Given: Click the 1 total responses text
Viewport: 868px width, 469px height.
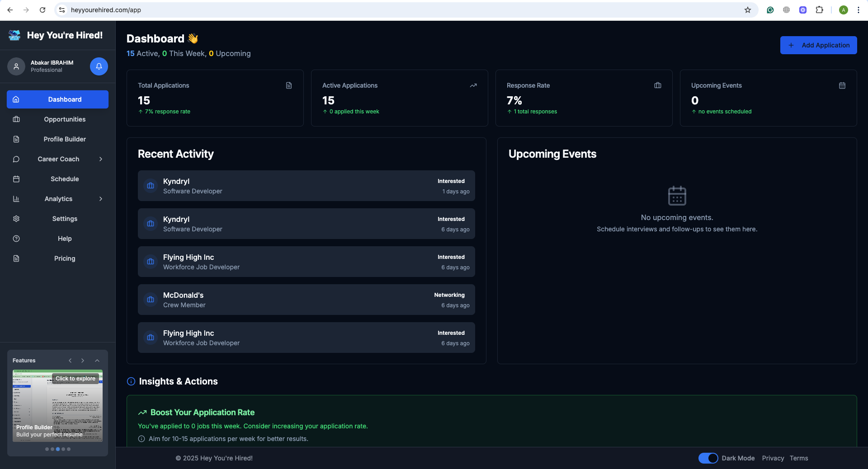Looking at the screenshot, I should 535,112.
